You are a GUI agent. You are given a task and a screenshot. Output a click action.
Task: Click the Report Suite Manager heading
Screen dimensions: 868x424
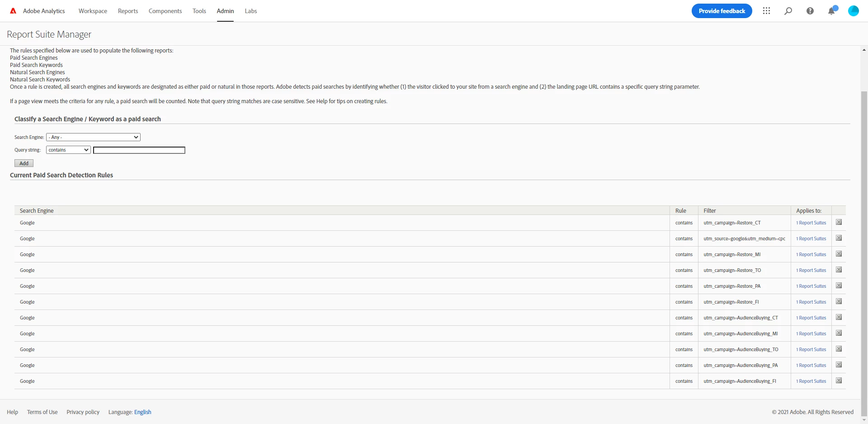[49, 34]
